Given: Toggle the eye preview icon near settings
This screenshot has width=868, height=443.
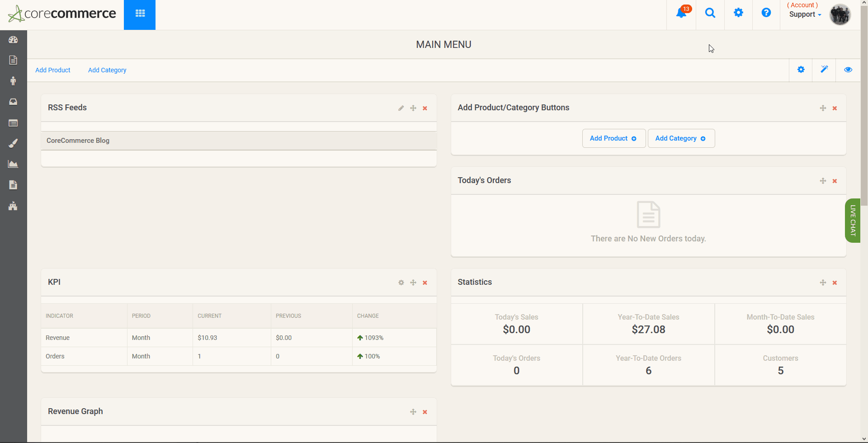Looking at the screenshot, I should pyautogui.click(x=848, y=70).
